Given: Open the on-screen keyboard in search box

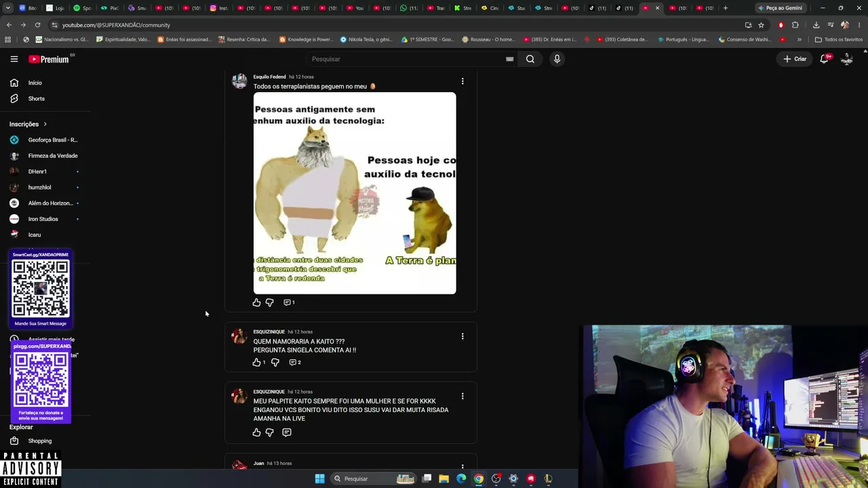Looking at the screenshot, I should pos(509,59).
